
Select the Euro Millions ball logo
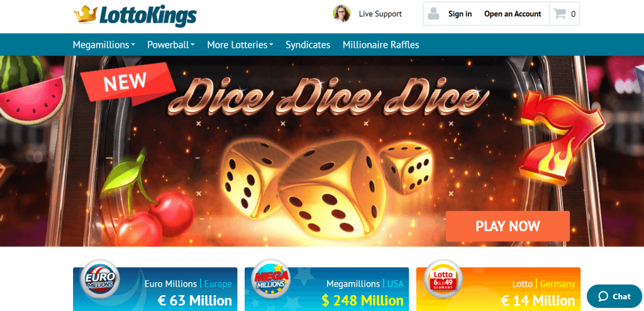pyautogui.click(x=96, y=280)
